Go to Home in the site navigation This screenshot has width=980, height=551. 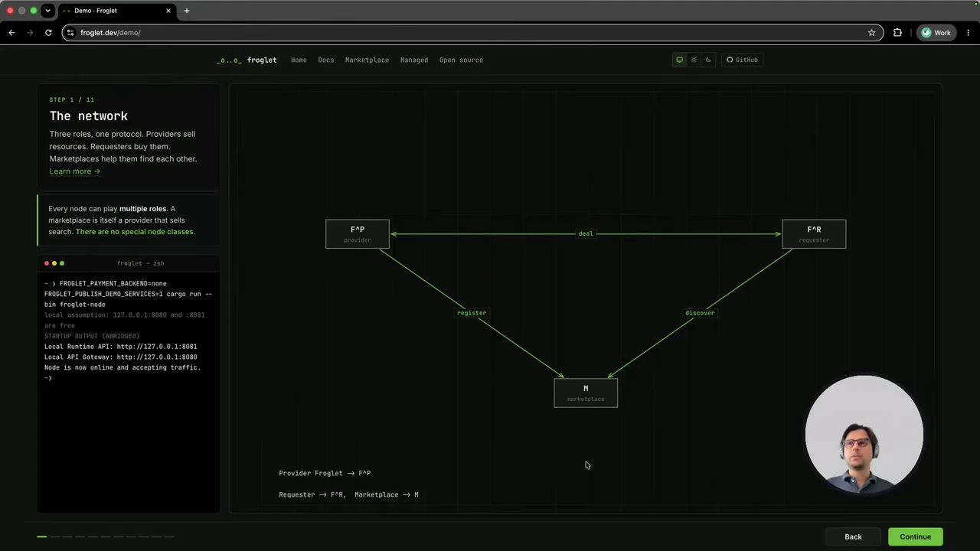(299, 60)
